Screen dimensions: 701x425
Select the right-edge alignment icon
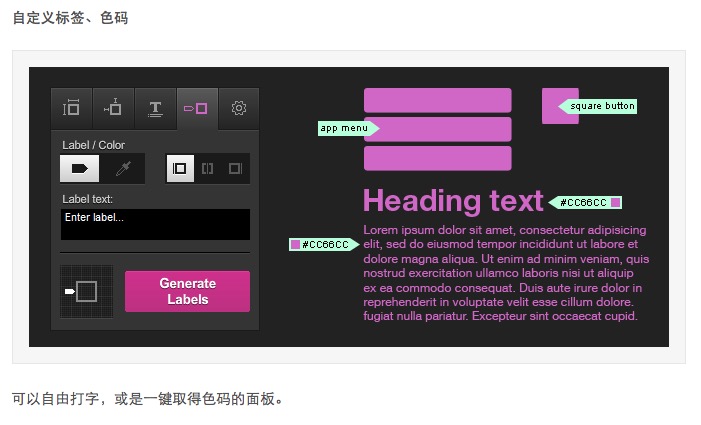click(x=235, y=168)
